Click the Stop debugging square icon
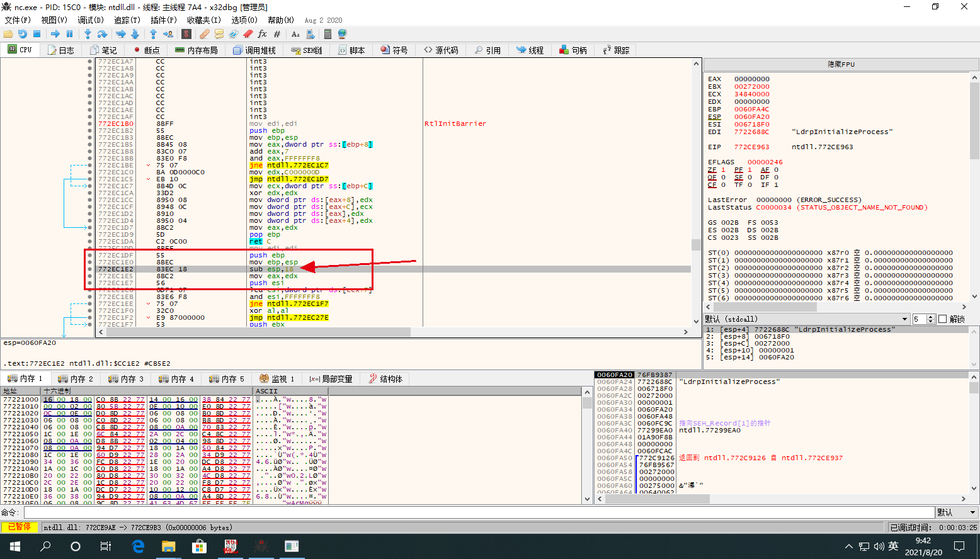 [x=37, y=34]
